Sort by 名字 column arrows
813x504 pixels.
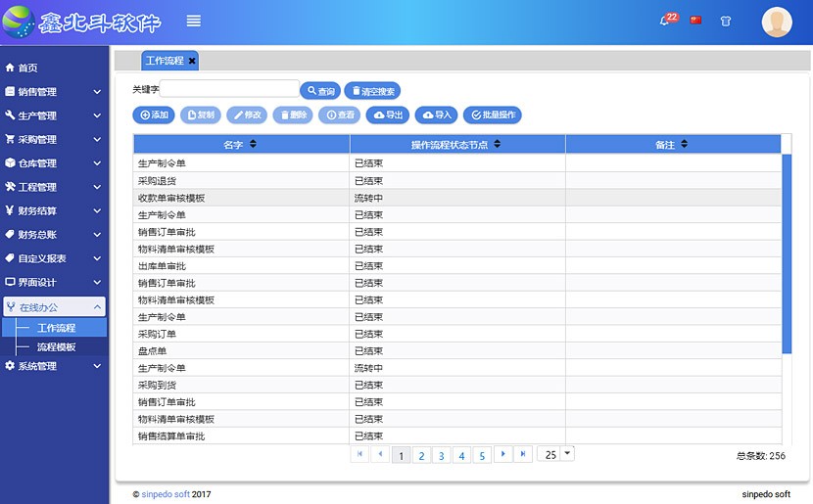point(254,145)
